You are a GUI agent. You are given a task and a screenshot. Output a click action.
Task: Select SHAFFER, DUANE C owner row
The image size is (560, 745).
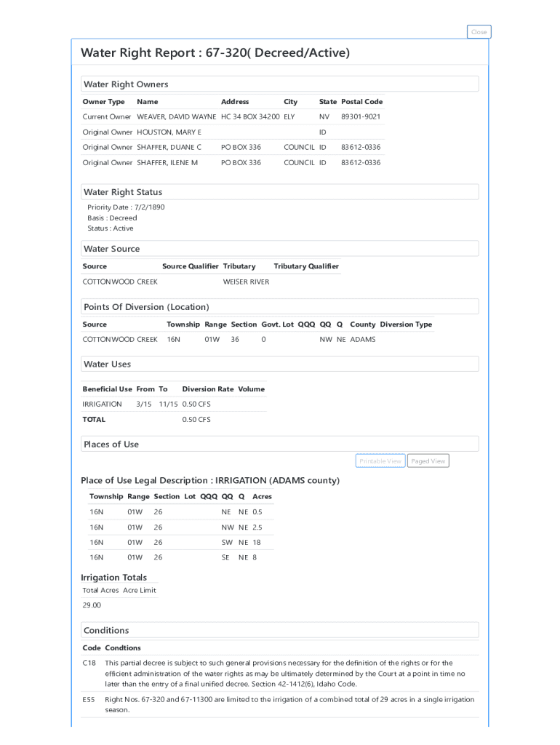pyautogui.click(x=169, y=148)
